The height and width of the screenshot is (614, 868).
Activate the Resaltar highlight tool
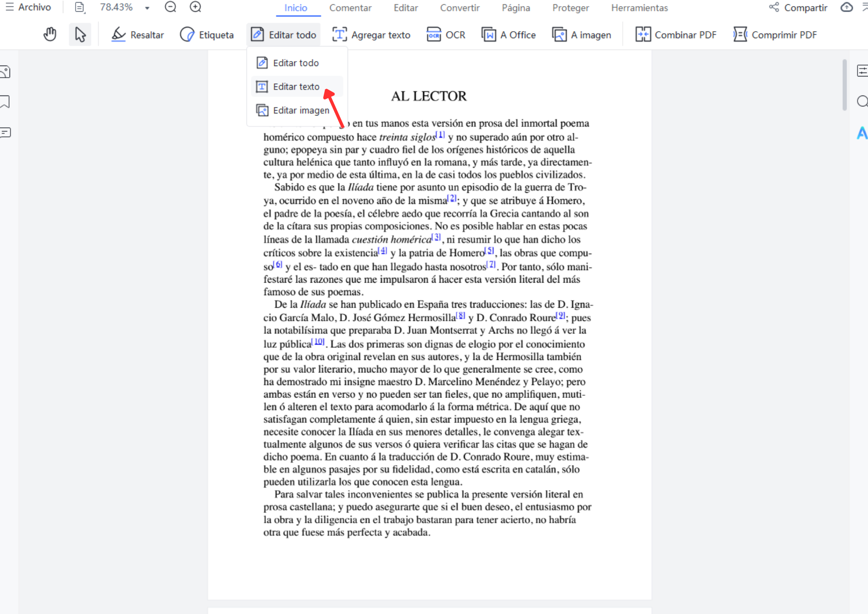[138, 35]
